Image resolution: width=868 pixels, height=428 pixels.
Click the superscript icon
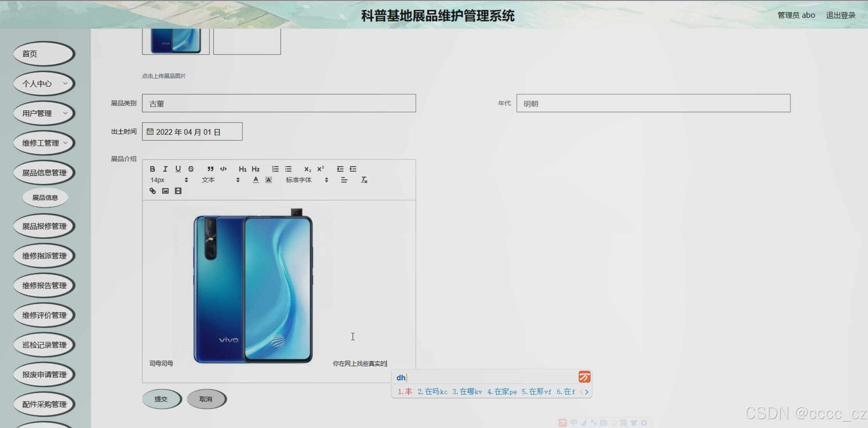(x=320, y=169)
